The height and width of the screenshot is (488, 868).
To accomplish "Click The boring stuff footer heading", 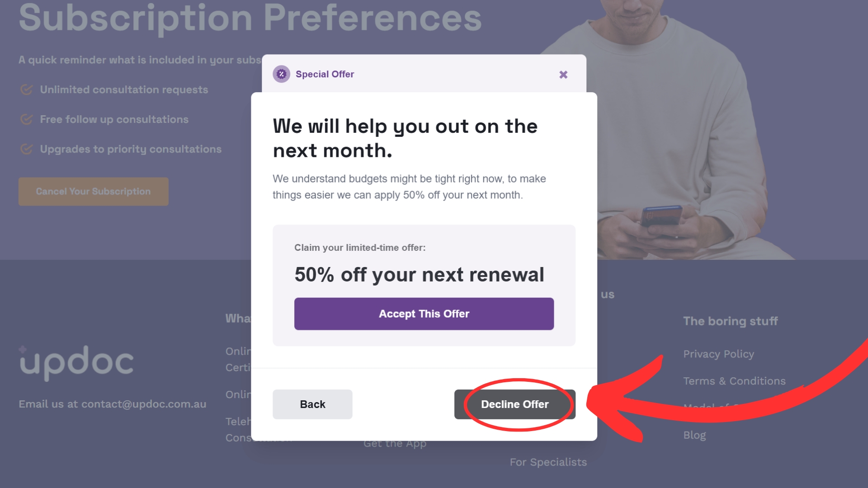I will [x=731, y=321].
